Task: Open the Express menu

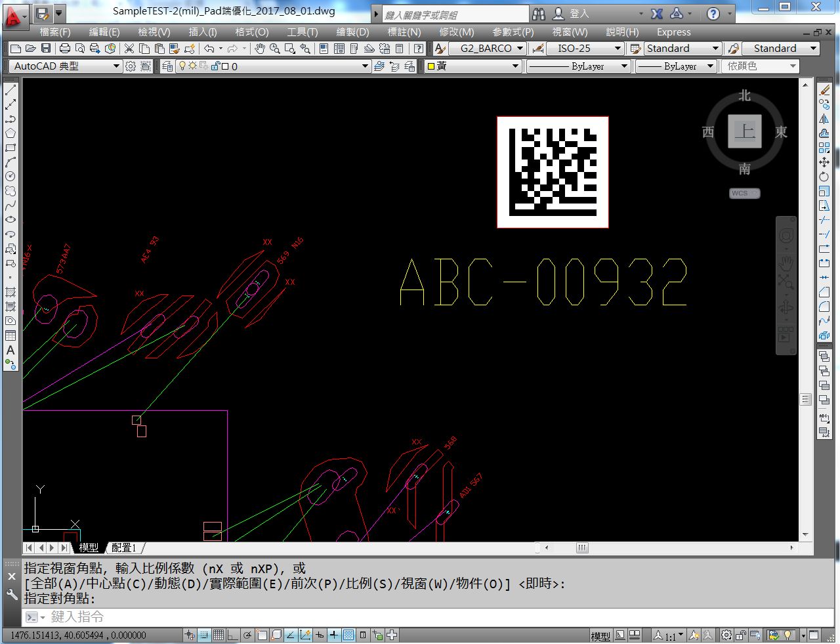Action: tap(674, 32)
